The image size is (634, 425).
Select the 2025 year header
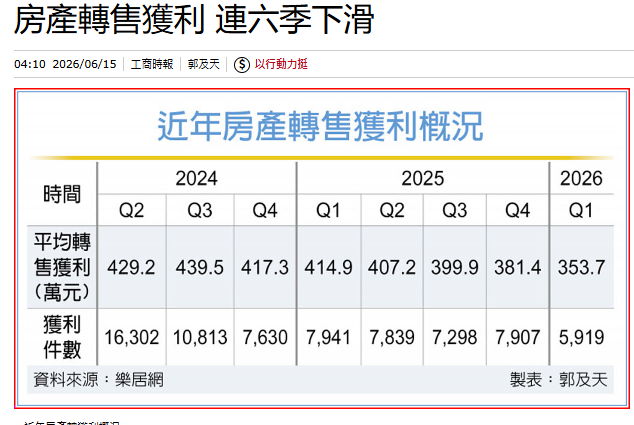point(423,178)
